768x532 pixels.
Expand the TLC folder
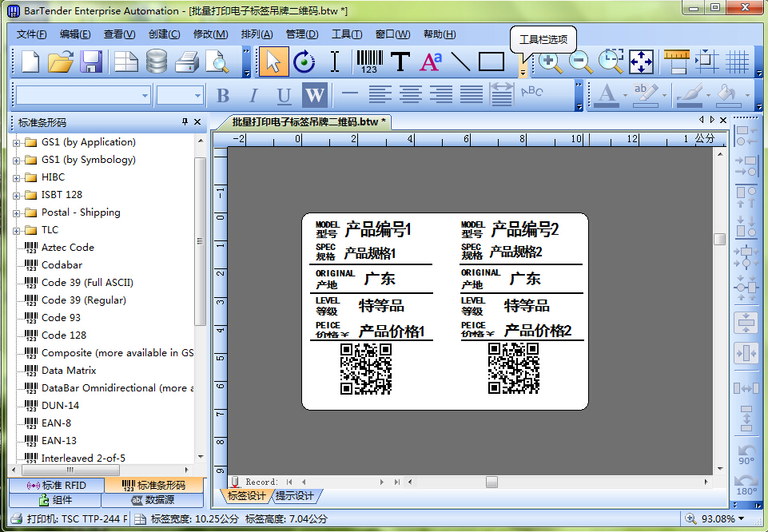coord(16,231)
